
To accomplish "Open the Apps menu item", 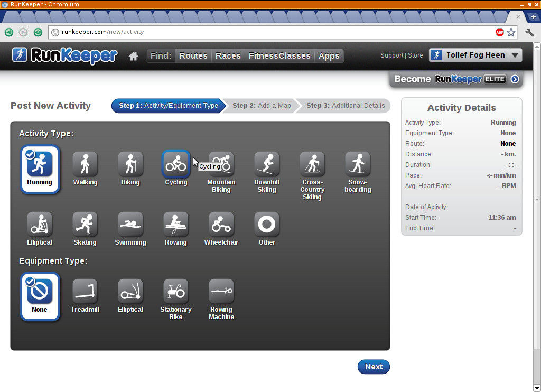I will pyautogui.click(x=329, y=56).
